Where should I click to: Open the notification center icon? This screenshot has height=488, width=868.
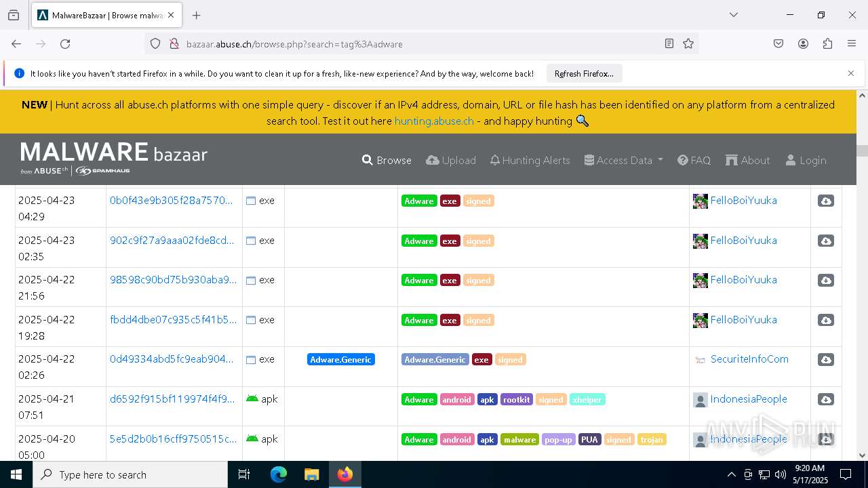point(846,474)
